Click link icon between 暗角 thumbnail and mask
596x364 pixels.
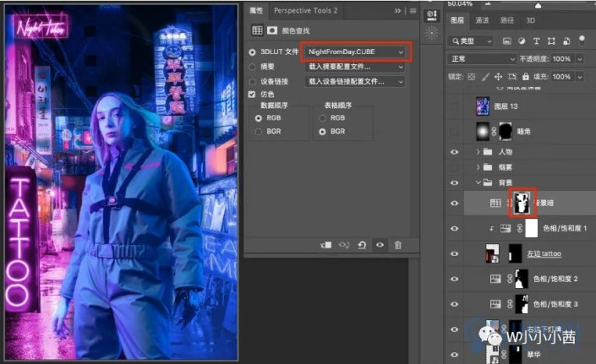point(494,132)
